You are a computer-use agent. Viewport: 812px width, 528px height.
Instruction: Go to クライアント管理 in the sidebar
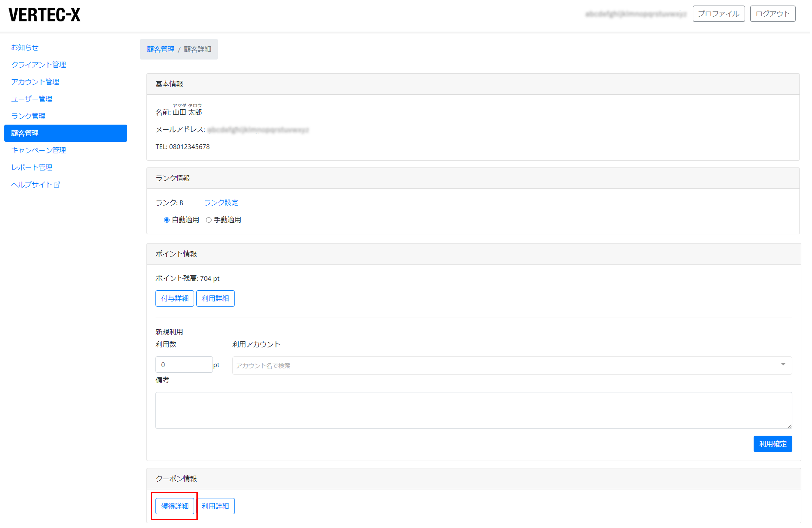click(x=38, y=64)
